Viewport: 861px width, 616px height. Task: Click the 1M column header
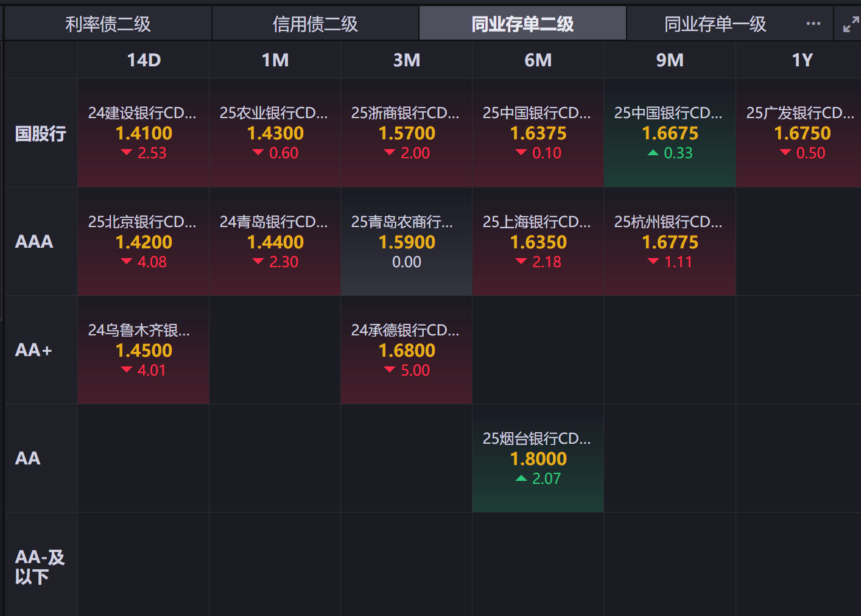coord(275,60)
